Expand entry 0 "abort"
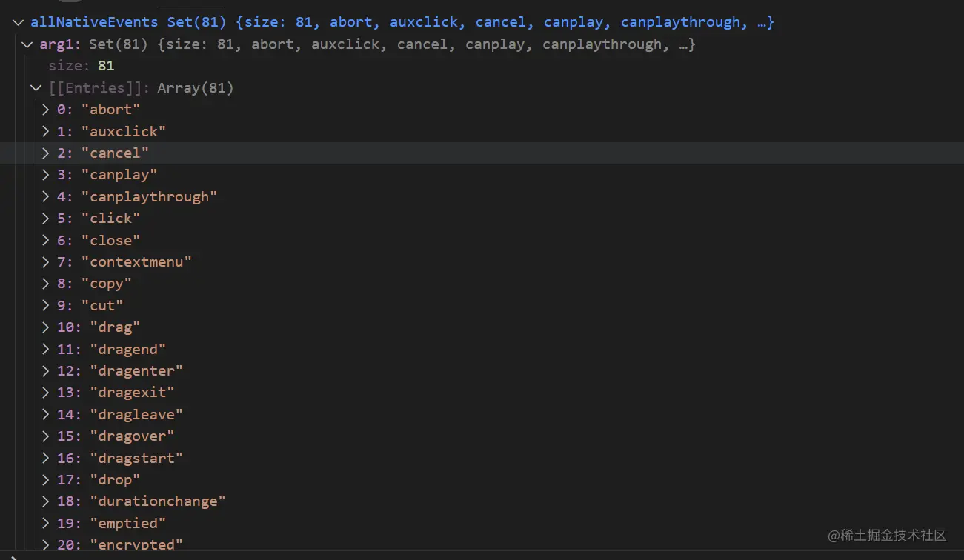The width and height of the screenshot is (964, 560). pyautogui.click(x=45, y=110)
